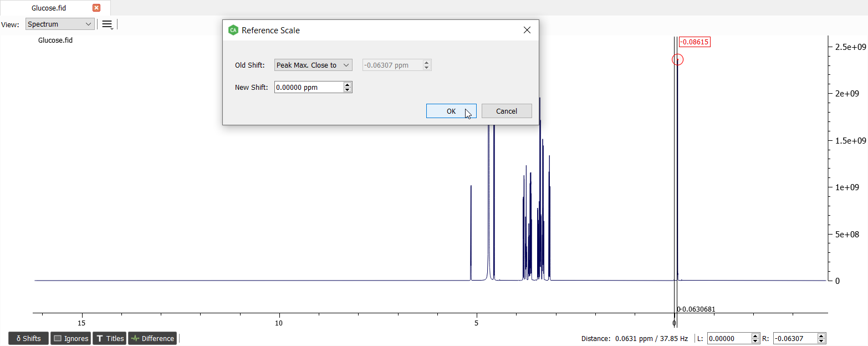Decrease the L: value using down arrow
The width and height of the screenshot is (868, 346).
pos(755,341)
